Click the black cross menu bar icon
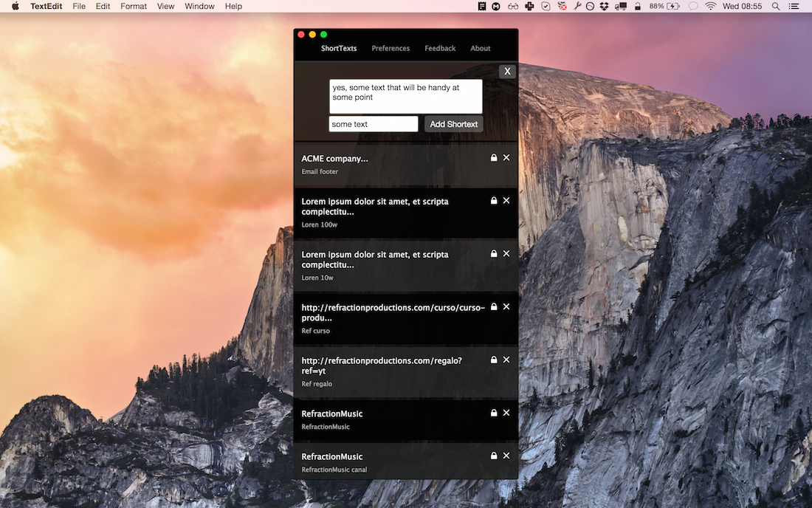This screenshot has width=812, height=508. [529, 6]
